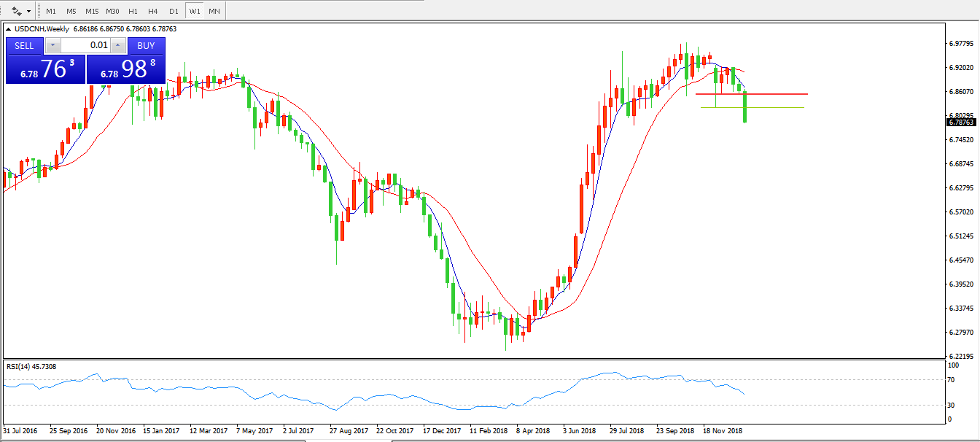
Task: Select the M30 timeframe button
Action: coord(112,12)
